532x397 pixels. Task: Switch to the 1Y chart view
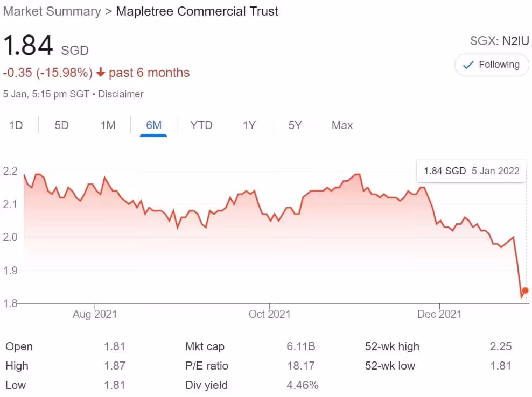[249, 125]
